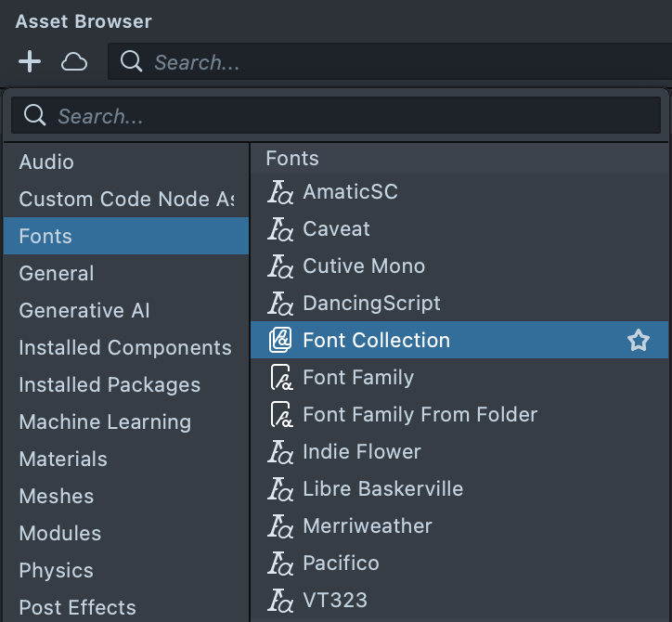
Task: Choose the DancingScript font entry
Action: pos(371,303)
